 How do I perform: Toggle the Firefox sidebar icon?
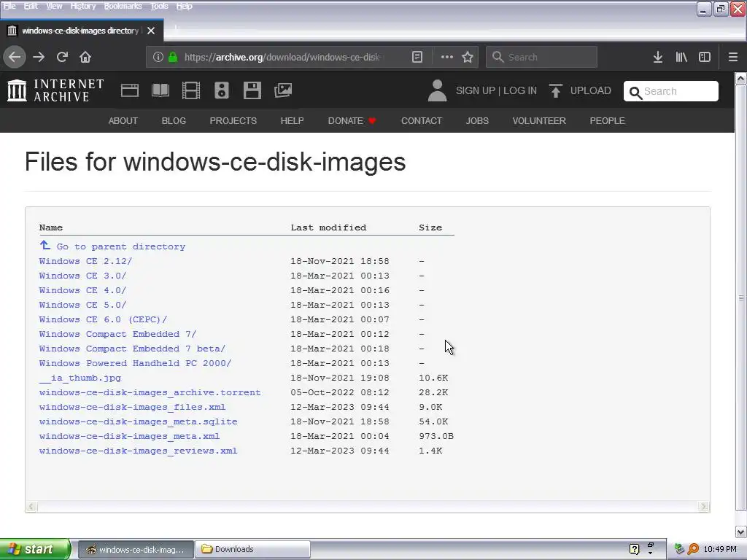coord(705,57)
